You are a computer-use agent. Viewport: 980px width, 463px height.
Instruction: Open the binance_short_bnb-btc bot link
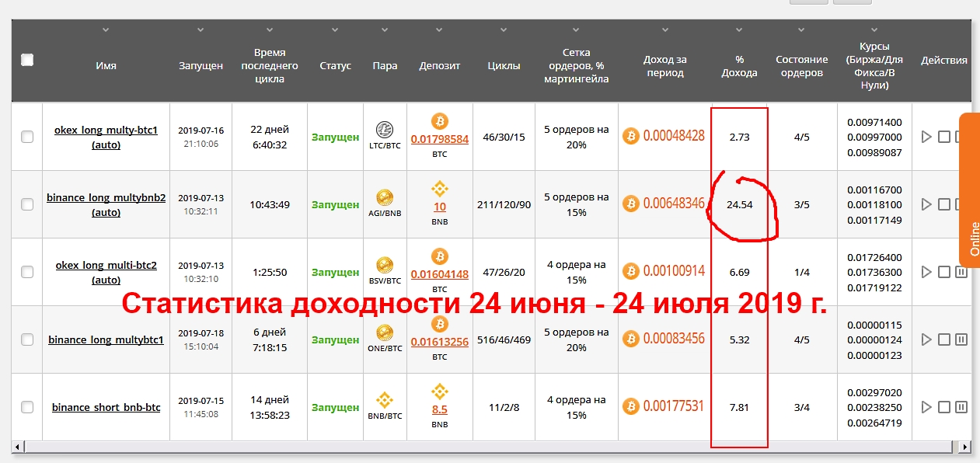tap(106, 407)
